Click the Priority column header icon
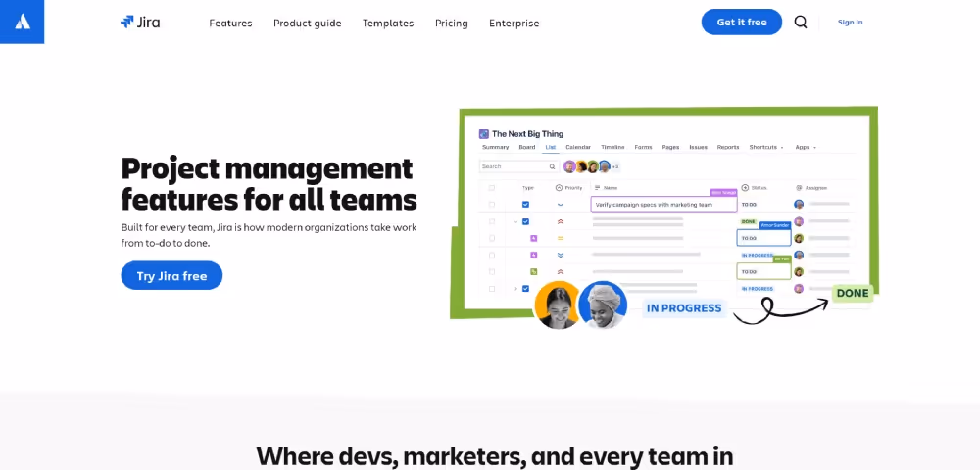This screenshot has height=470, width=980. 559,187
